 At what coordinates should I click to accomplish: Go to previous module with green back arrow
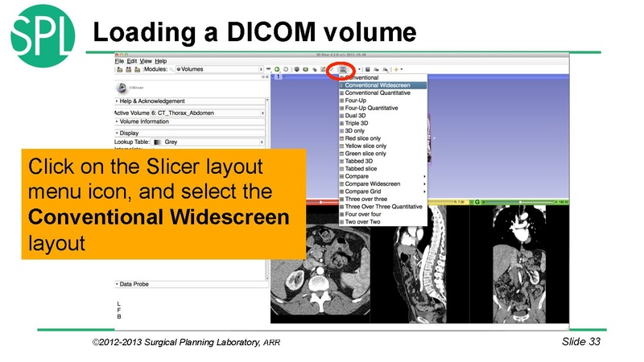[277, 69]
